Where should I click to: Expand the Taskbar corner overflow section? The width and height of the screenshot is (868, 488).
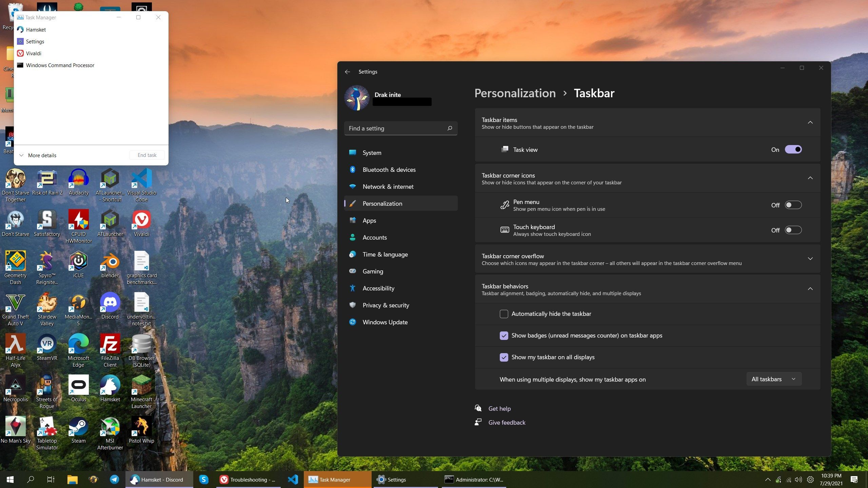point(810,259)
